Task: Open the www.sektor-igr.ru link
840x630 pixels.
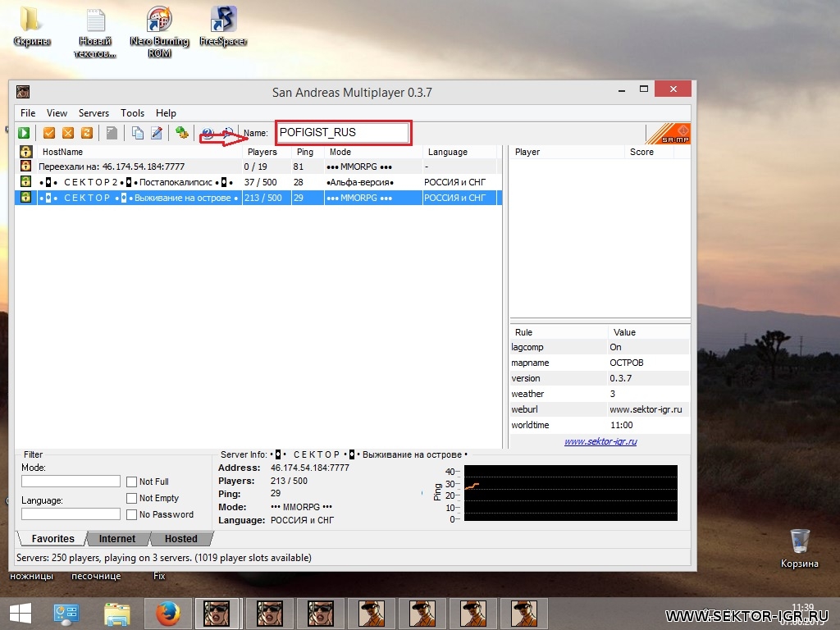Action: (x=600, y=441)
